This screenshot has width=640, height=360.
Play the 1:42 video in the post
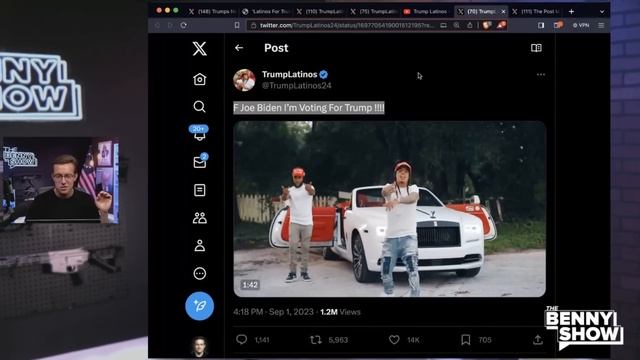click(389, 209)
